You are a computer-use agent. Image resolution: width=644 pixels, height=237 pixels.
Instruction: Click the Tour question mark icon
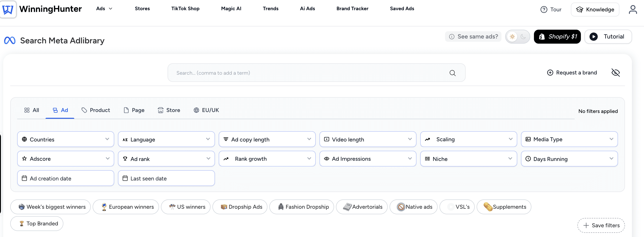tap(543, 10)
